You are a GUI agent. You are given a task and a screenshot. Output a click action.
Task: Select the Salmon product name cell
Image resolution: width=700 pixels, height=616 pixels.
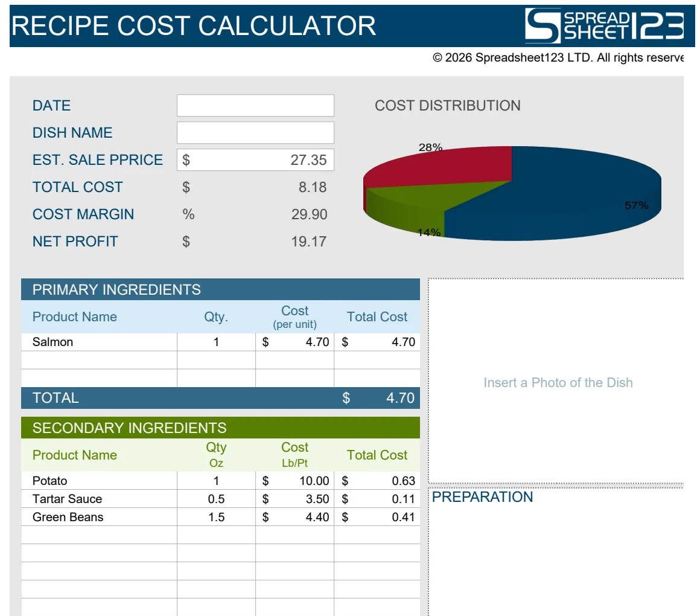coord(99,342)
